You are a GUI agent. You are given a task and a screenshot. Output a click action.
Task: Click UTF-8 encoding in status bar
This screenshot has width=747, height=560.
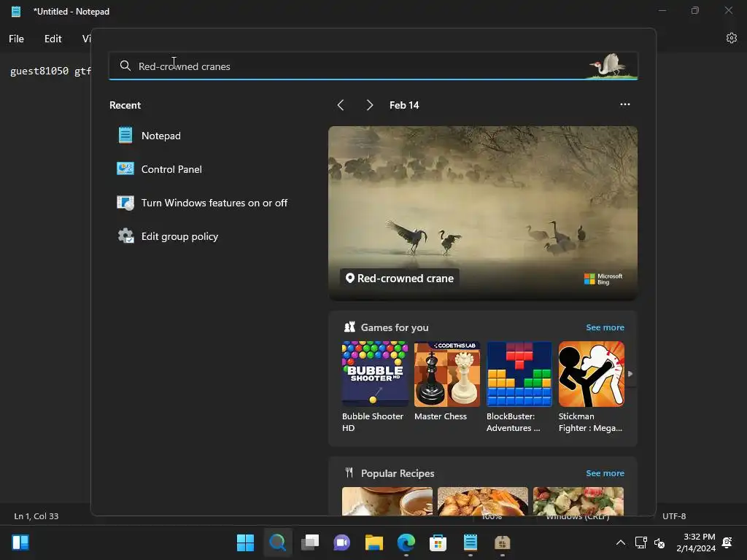tap(674, 516)
